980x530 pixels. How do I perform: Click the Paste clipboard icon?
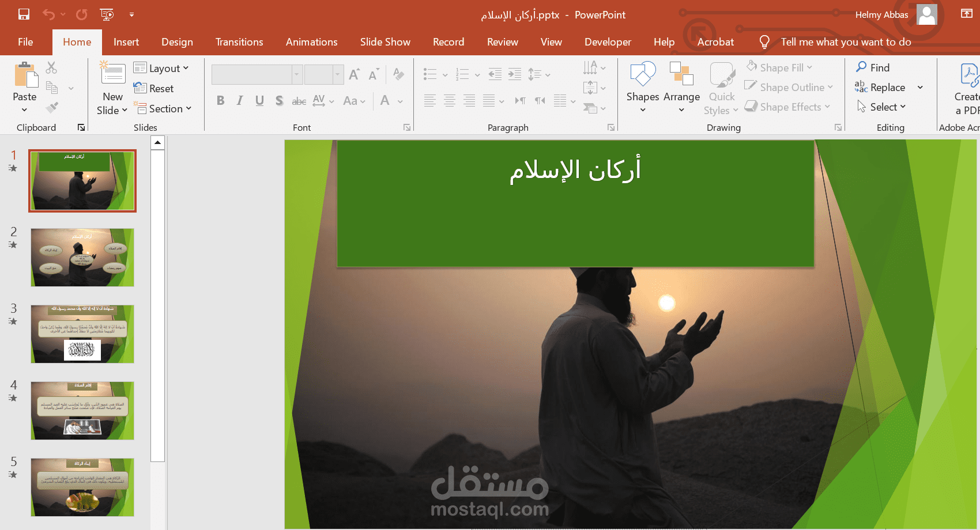pos(25,75)
